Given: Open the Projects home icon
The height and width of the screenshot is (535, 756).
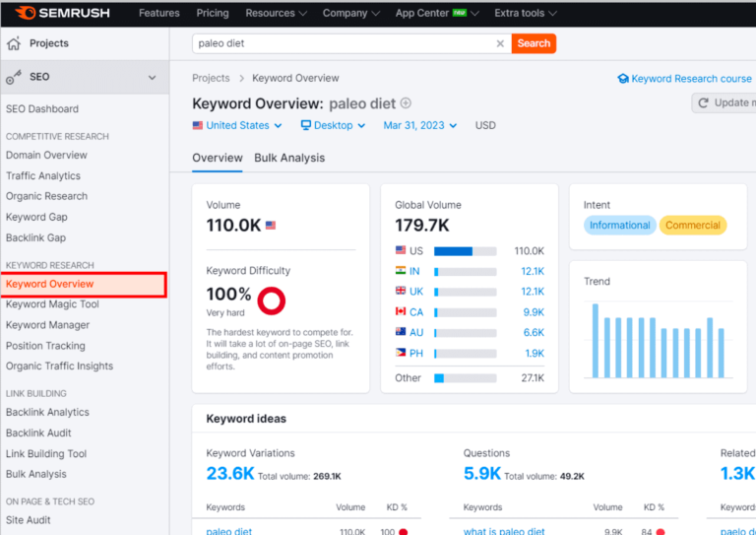Looking at the screenshot, I should click(14, 43).
